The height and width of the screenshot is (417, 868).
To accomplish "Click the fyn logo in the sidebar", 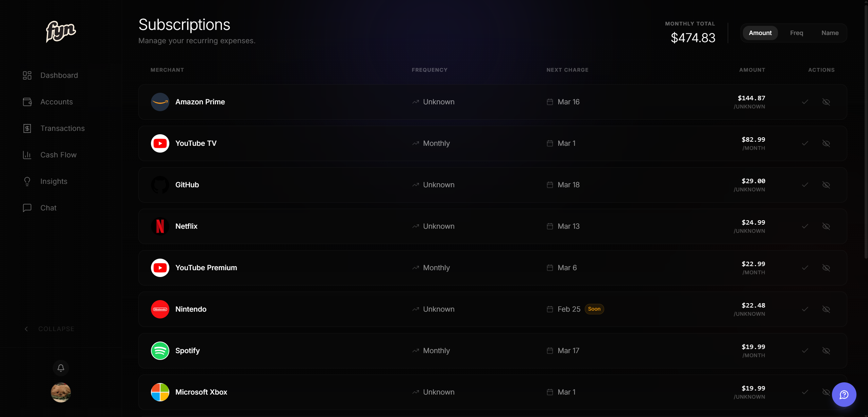I will pos(61,32).
